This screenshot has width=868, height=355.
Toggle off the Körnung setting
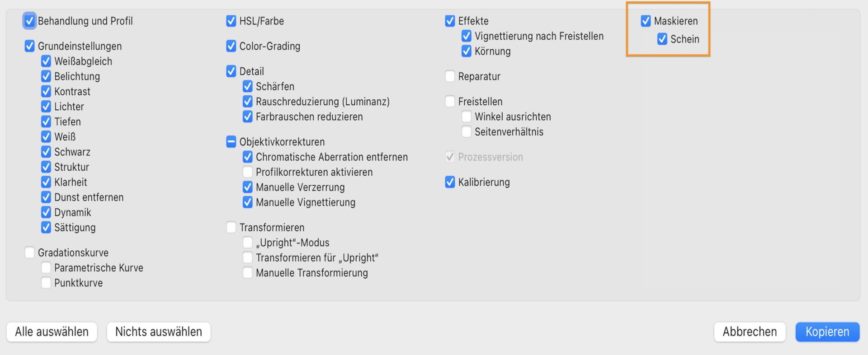click(466, 51)
